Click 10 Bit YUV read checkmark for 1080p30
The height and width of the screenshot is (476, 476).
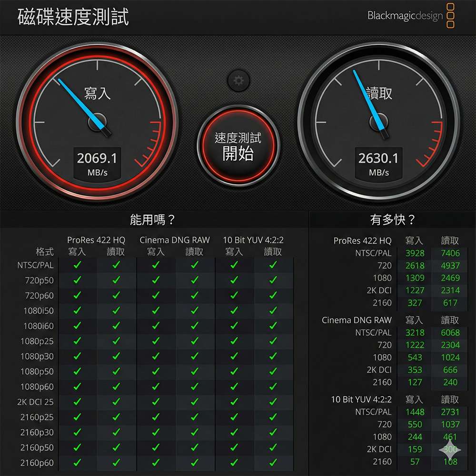tap(273, 356)
